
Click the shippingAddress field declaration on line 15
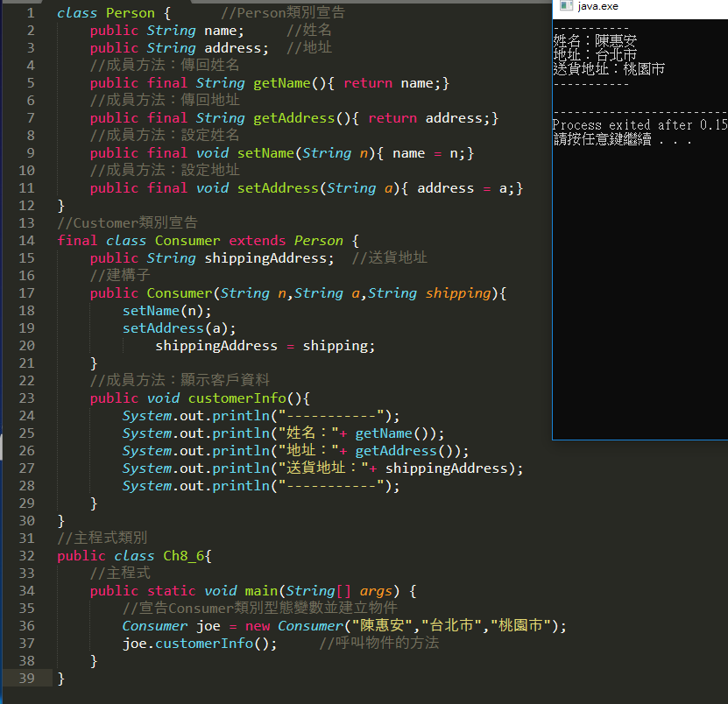[x=268, y=258]
